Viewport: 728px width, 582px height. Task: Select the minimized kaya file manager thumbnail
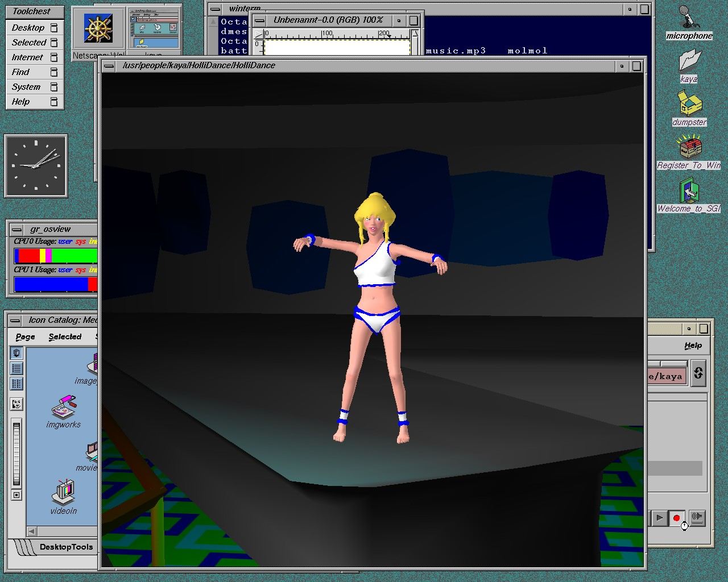click(x=154, y=30)
